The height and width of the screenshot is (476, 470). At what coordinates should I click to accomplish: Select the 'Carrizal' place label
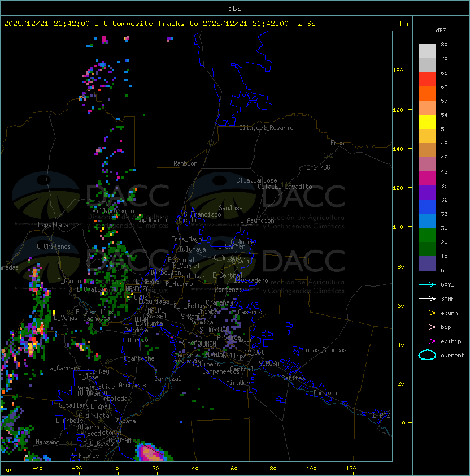[168, 379]
